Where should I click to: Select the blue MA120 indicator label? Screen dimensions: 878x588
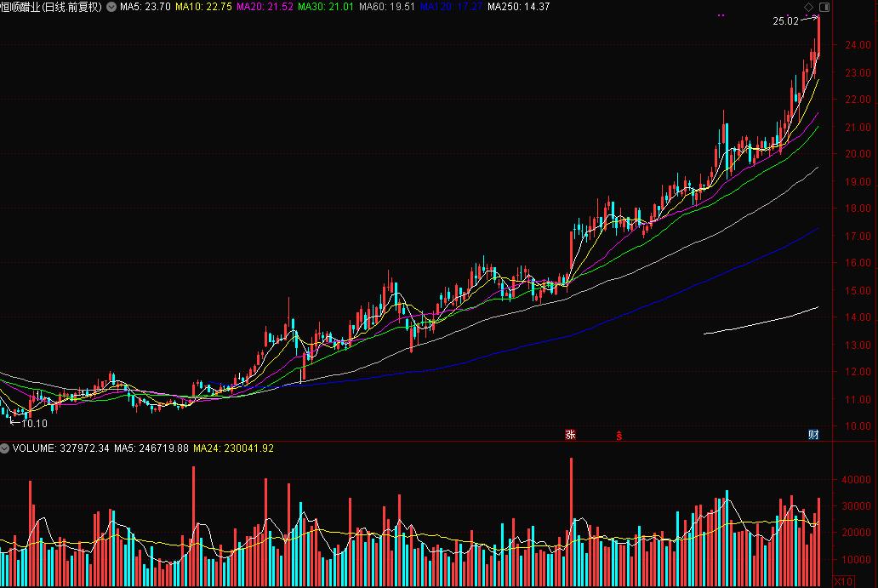(x=451, y=7)
